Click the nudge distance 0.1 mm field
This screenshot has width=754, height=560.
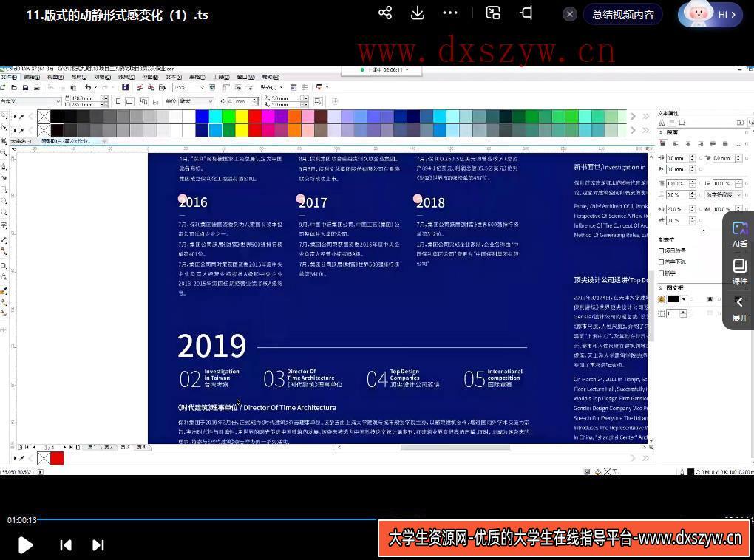[239, 101]
